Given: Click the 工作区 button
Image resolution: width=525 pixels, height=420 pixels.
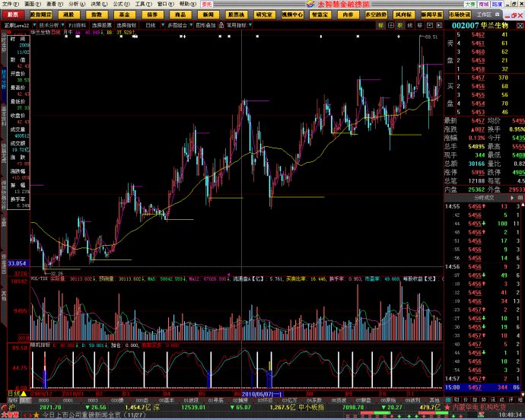Looking at the screenshot, I should 483,14.
